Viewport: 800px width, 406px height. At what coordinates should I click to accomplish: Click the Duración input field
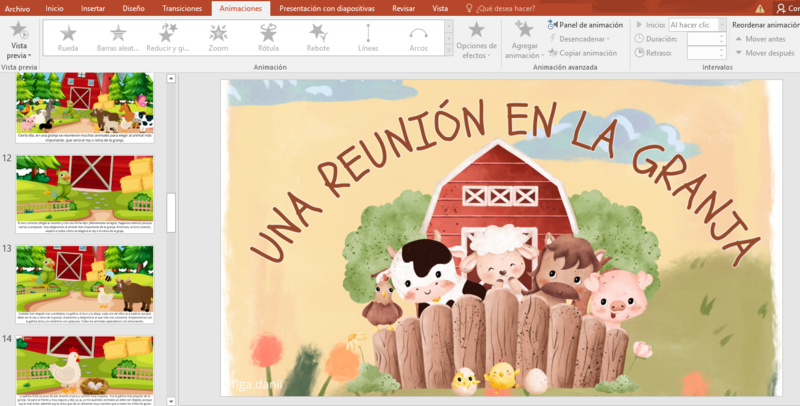703,39
